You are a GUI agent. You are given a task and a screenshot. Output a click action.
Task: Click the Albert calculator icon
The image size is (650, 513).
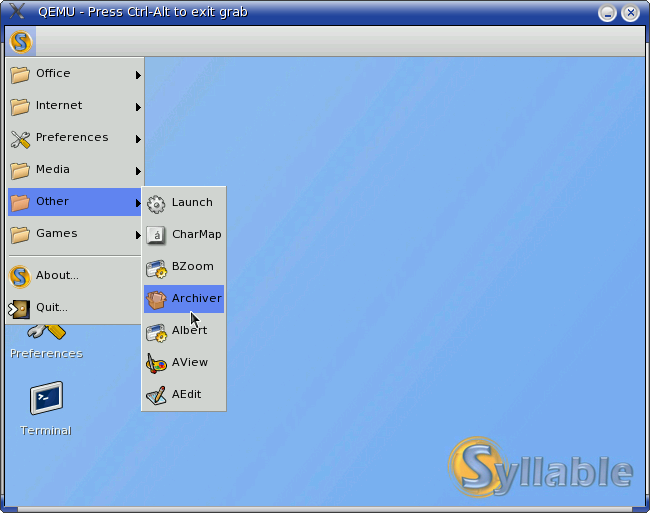point(156,332)
